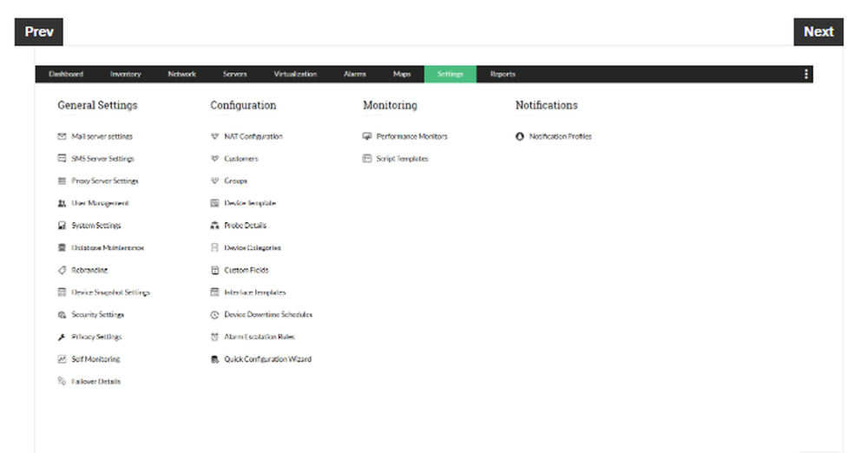
Task: Open Quick Configuration Wizard link
Action: coord(268,359)
